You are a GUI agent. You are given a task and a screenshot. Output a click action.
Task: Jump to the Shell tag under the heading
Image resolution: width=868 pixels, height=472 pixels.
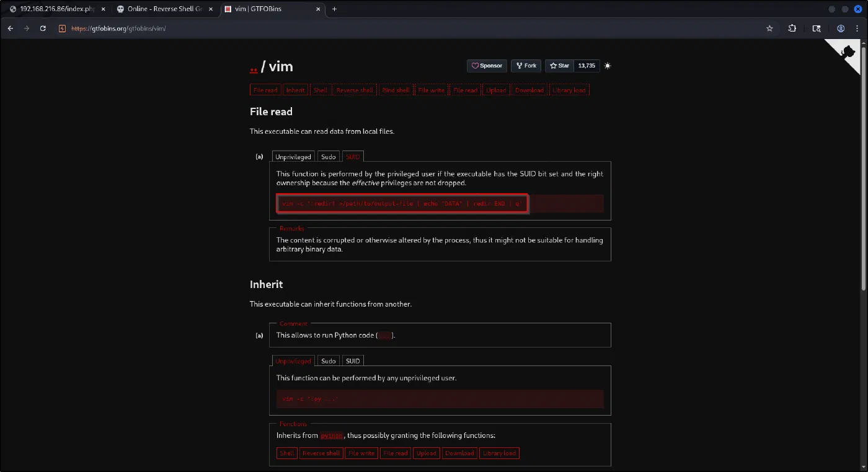tap(321, 90)
